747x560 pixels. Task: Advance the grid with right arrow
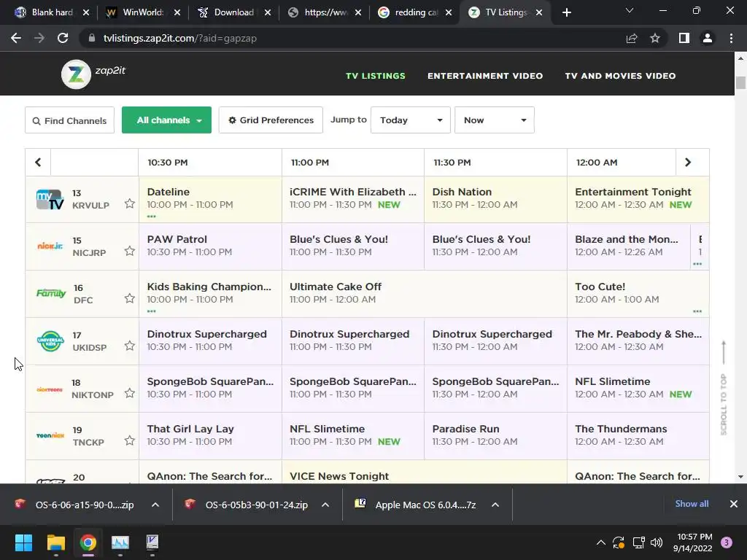687,163
